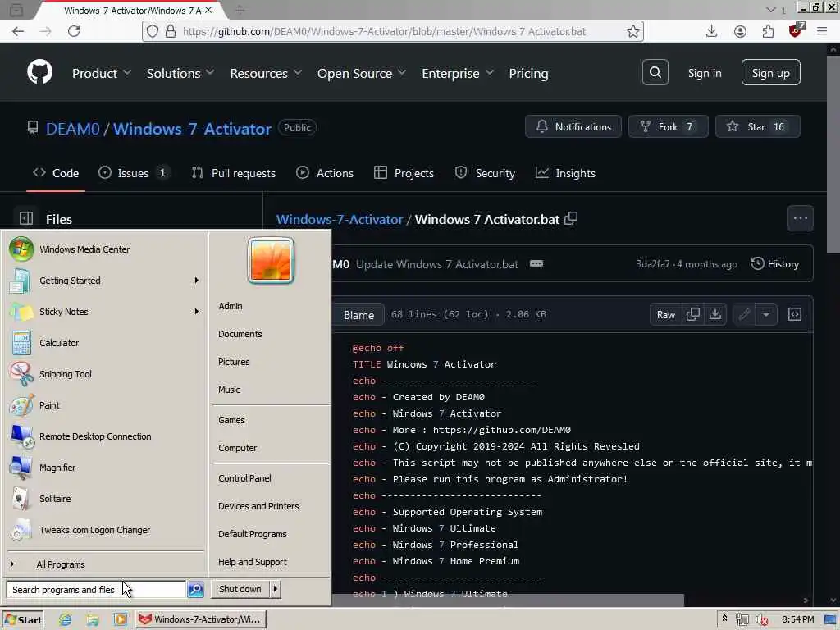The width and height of the screenshot is (840, 630).
Task: Open Windows Explorer taskbar icon
Action: click(x=93, y=619)
